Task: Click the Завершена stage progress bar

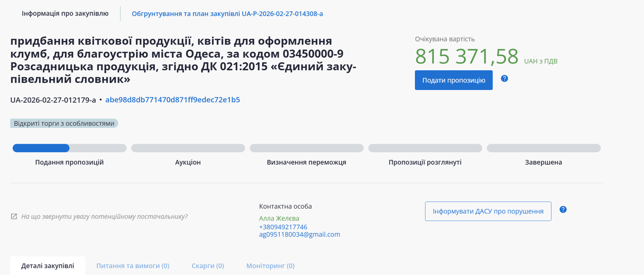Action: [x=544, y=148]
